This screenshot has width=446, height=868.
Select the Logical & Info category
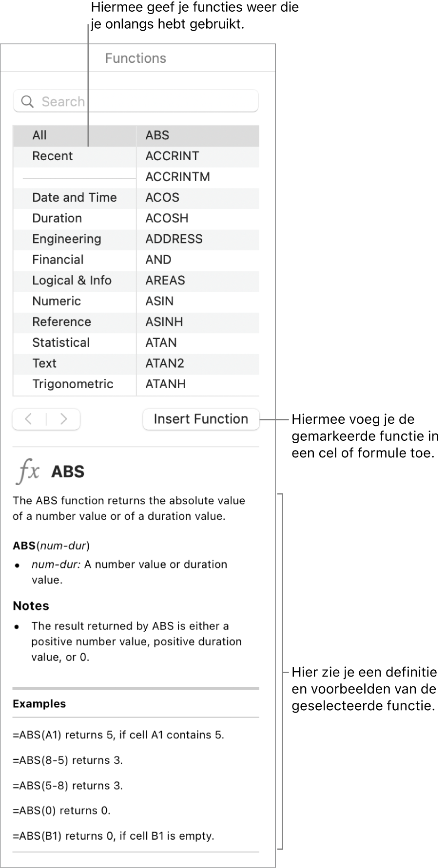pyautogui.click(x=72, y=281)
